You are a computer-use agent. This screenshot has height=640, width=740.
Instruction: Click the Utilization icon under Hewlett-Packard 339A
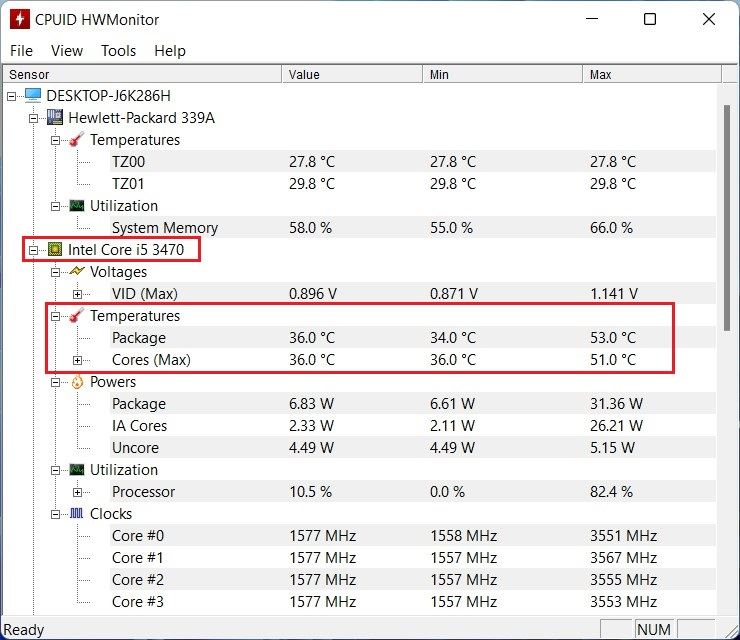76,206
